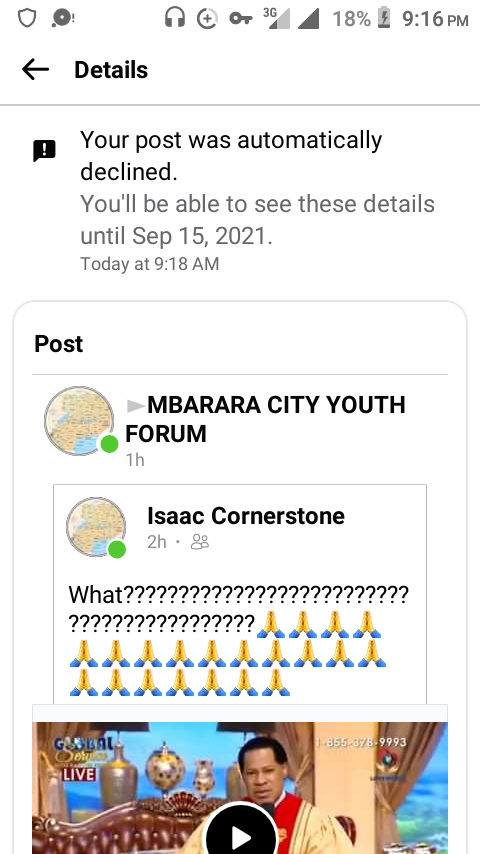
Task: Tap the clock in the status bar
Action: click(435, 19)
